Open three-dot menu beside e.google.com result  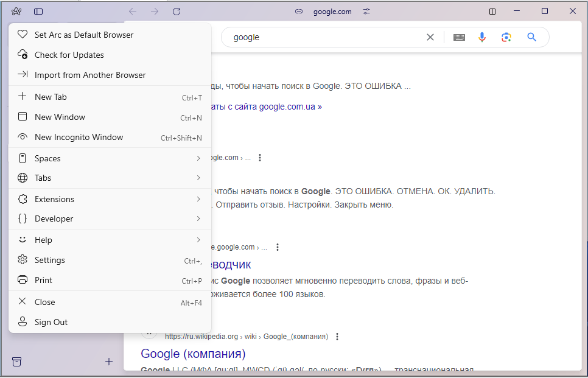[x=278, y=247]
